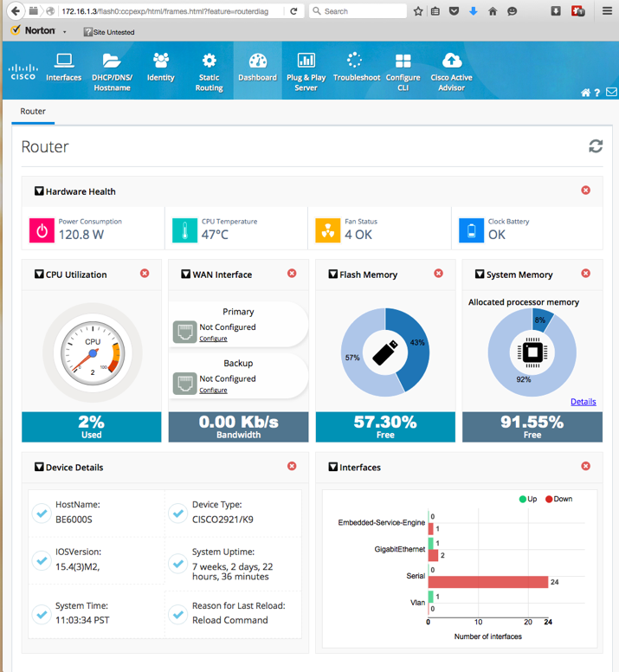Configure the Primary WAN interface

tap(213, 339)
